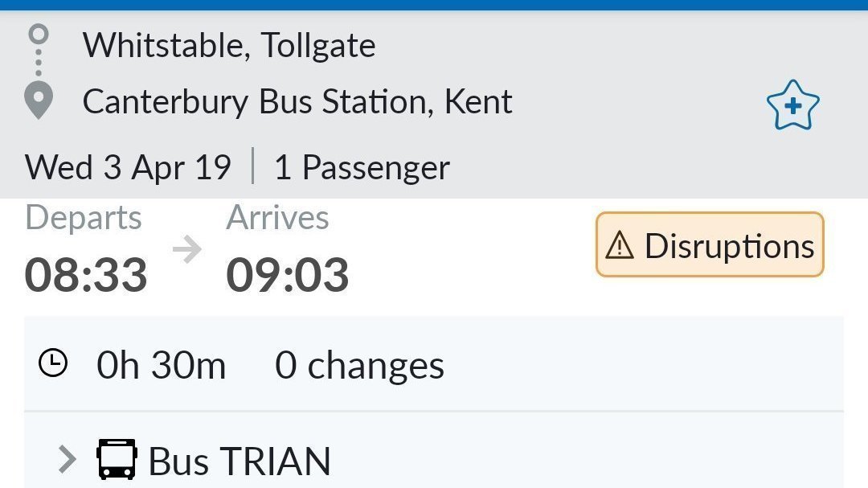868x488 pixels.
Task: Open the 1 Passenger selector
Action: [362, 167]
